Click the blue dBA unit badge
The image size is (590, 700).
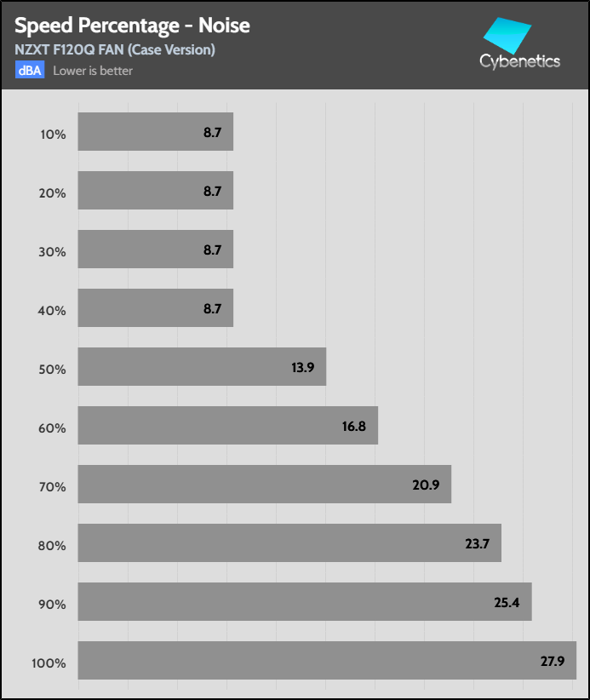coord(30,71)
